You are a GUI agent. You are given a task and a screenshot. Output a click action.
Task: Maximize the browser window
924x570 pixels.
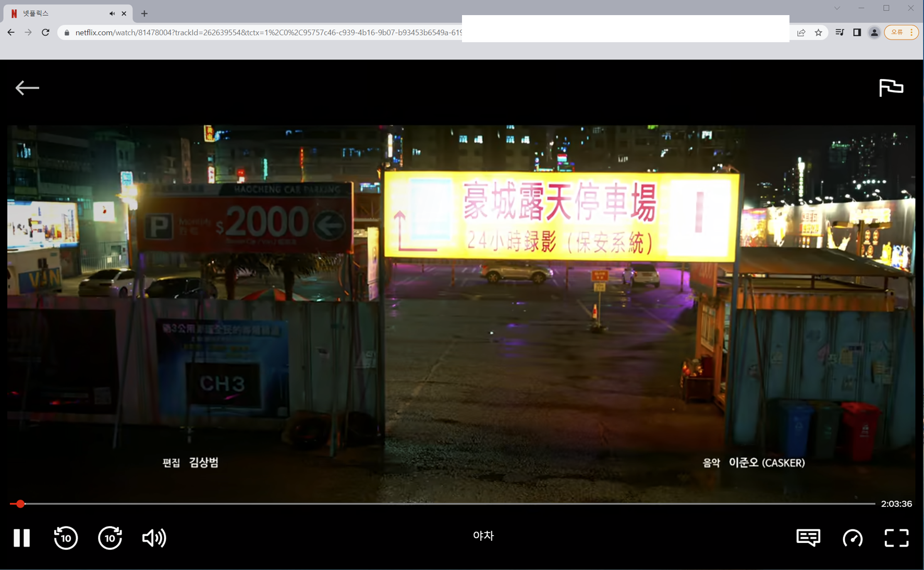pyautogui.click(x=886, y=8)
